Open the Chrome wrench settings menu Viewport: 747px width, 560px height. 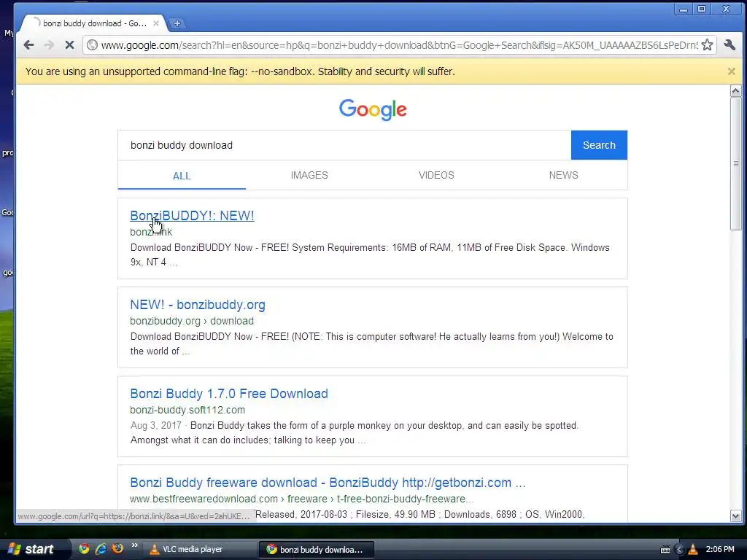point(729,45)
